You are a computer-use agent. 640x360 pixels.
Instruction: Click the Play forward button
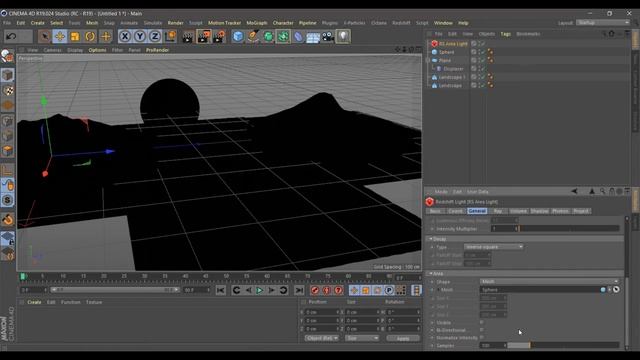[260, 290]
